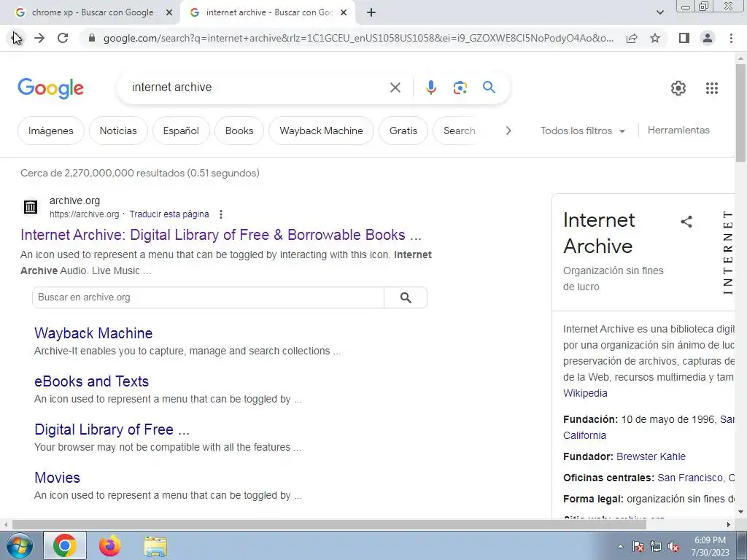Open archive.org favicon result
The width and height of the screenshot is (747, 560).
pos(31,206)
